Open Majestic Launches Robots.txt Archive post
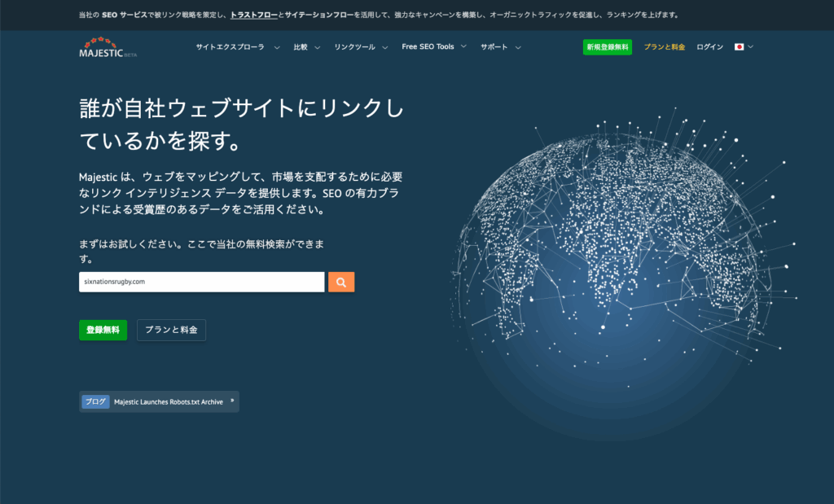Viewport: 834px width, 504px height. coord(169,402)
